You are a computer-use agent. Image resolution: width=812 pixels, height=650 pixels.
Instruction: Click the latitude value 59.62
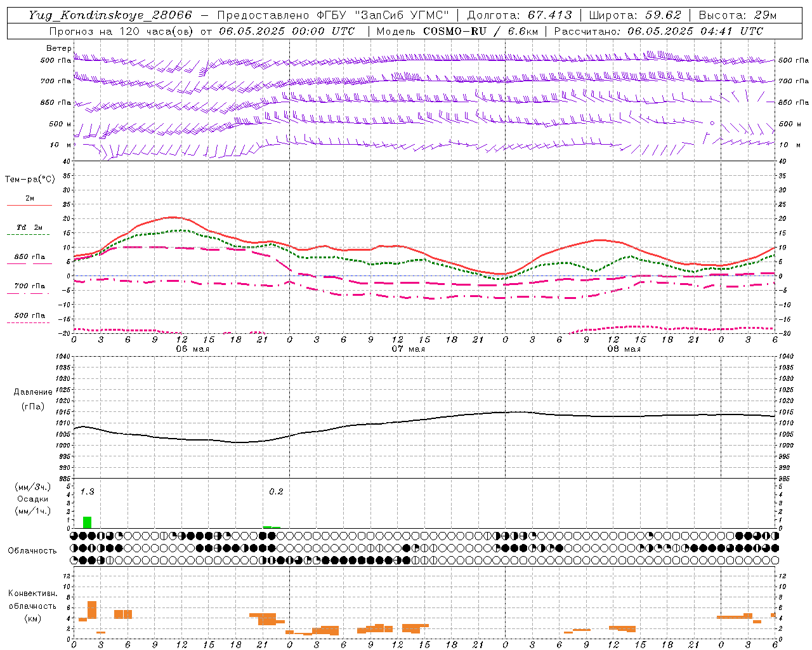(x=664, y=15)
